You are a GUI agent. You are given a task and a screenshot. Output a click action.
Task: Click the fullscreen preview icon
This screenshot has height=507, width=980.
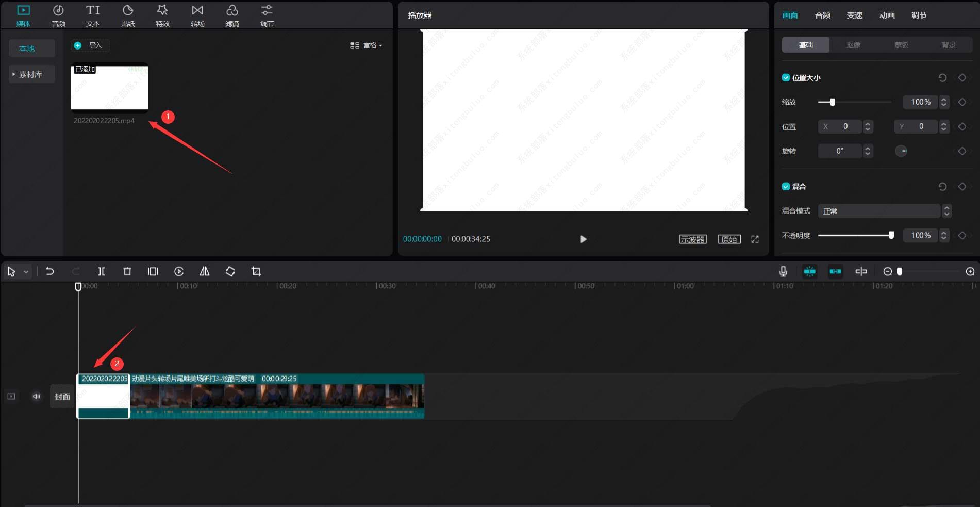click(755, 239)
